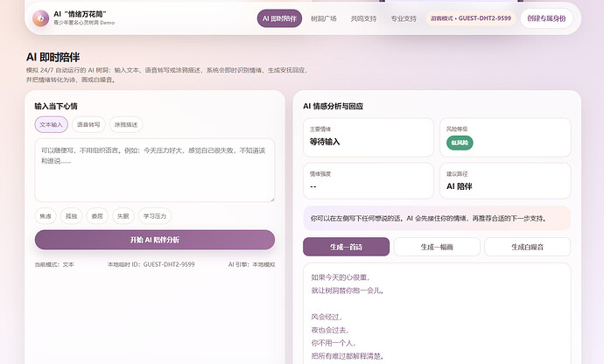Open the 生成白噪音 tab

(x=527, y=247)
